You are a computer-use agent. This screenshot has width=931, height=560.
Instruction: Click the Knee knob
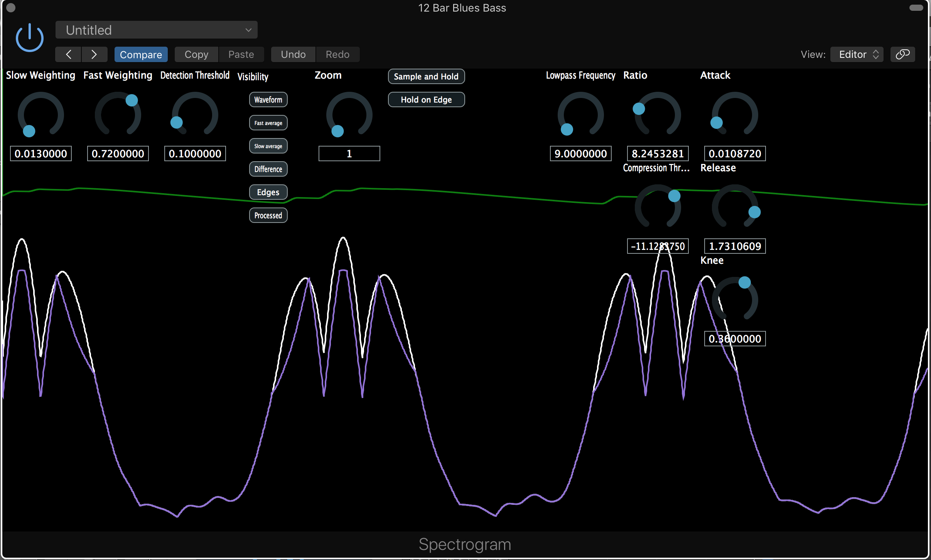(735, 299)
